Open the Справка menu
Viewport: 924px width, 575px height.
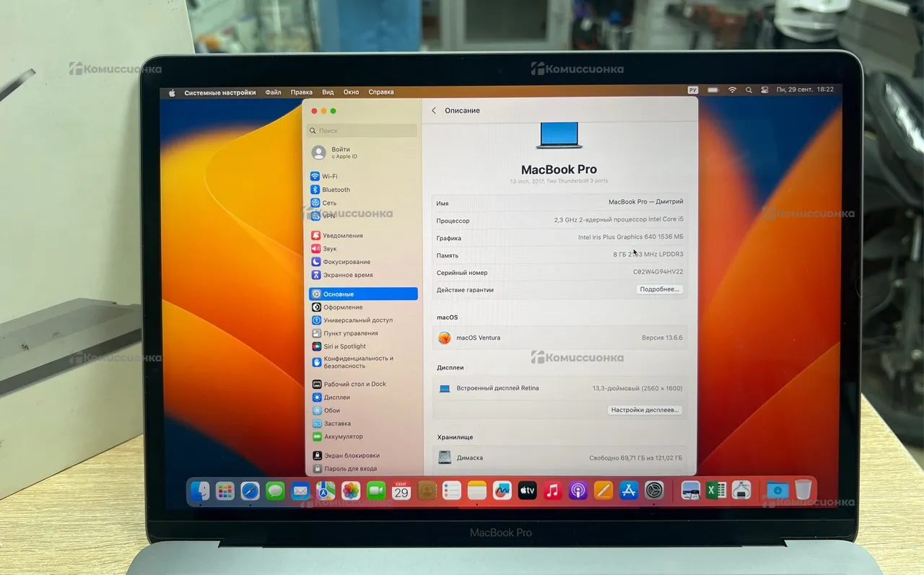tap(381, 92)
